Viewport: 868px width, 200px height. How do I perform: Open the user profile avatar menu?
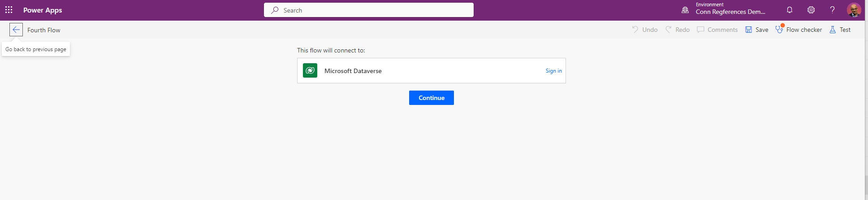(x=854, y=10)
